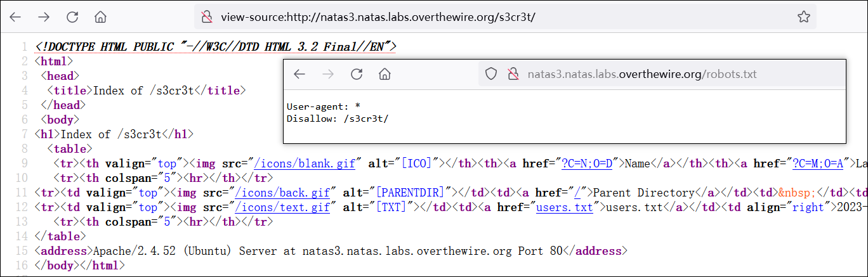Open tracking protection shield in robots.txt window
868x277 pixels.
(x=490, y=74)
